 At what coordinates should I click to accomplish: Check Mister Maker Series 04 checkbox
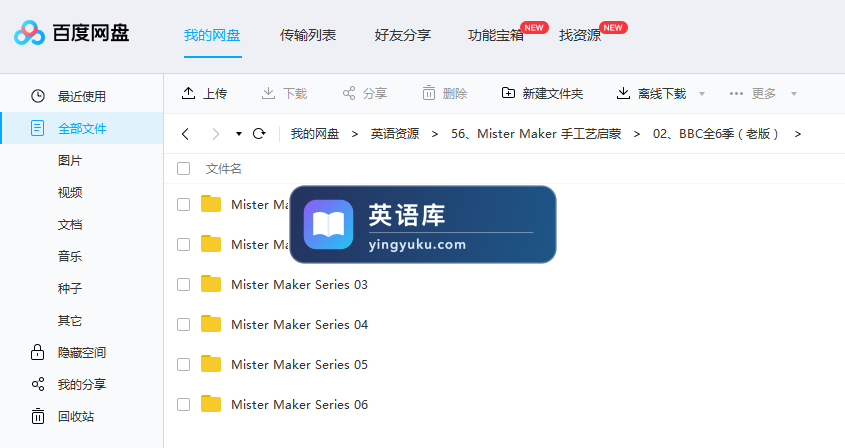183,324
